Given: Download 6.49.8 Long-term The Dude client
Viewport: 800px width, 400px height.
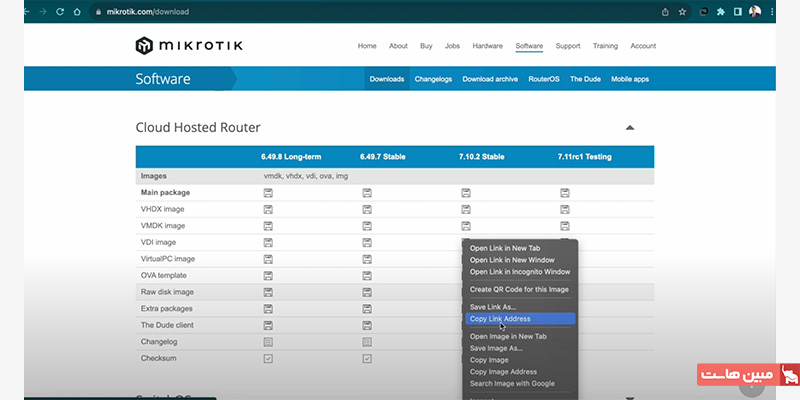Looking at the screenshot, I should point(268,325).
